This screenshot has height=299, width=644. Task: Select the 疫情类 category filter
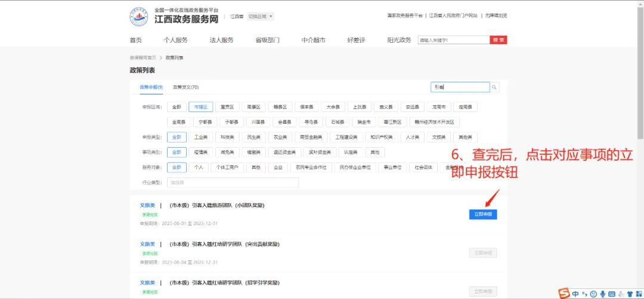tap(201, 152)
